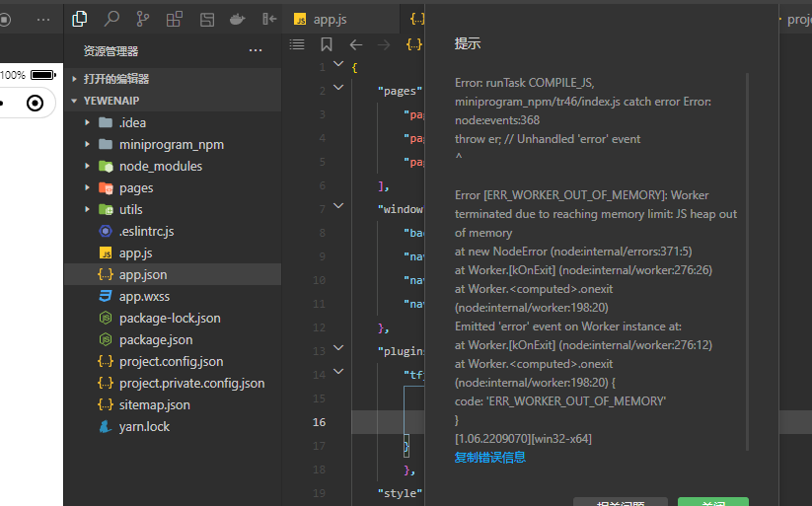Open project.private.config.json file
This screenshot has height=506, width=812.
tap(173, 384)
